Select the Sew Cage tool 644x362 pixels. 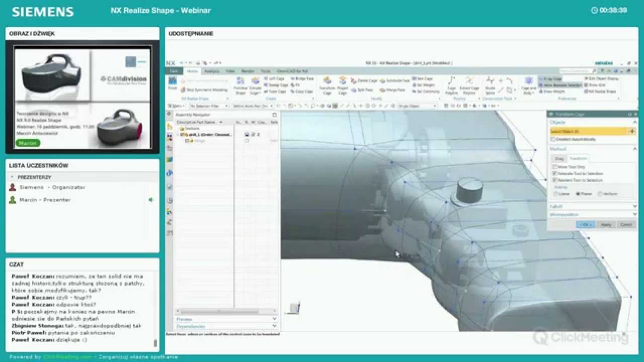pyautogui.click(x=422, y=79)
